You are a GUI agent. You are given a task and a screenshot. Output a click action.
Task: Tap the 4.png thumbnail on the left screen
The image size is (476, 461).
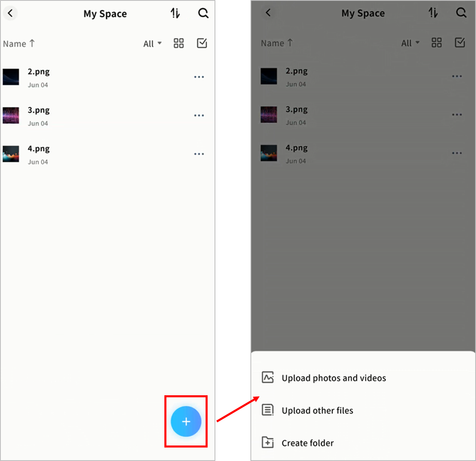pos(11,154)
